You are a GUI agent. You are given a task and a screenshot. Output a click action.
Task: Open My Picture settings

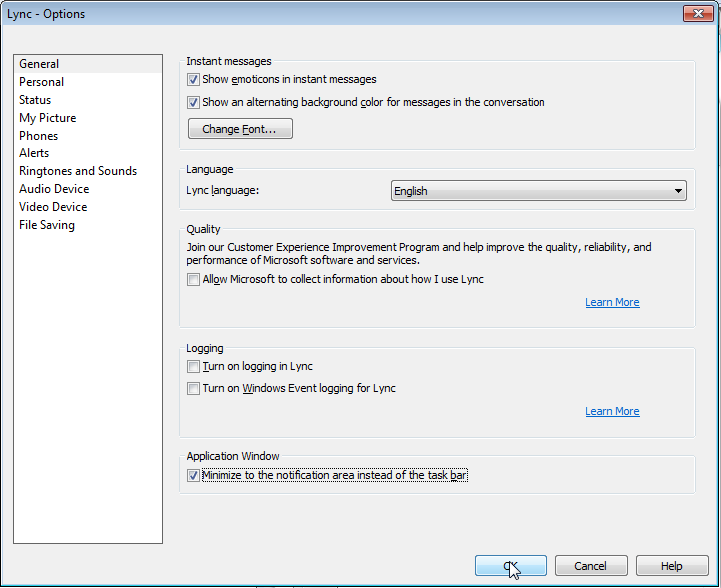coord(88,118)
